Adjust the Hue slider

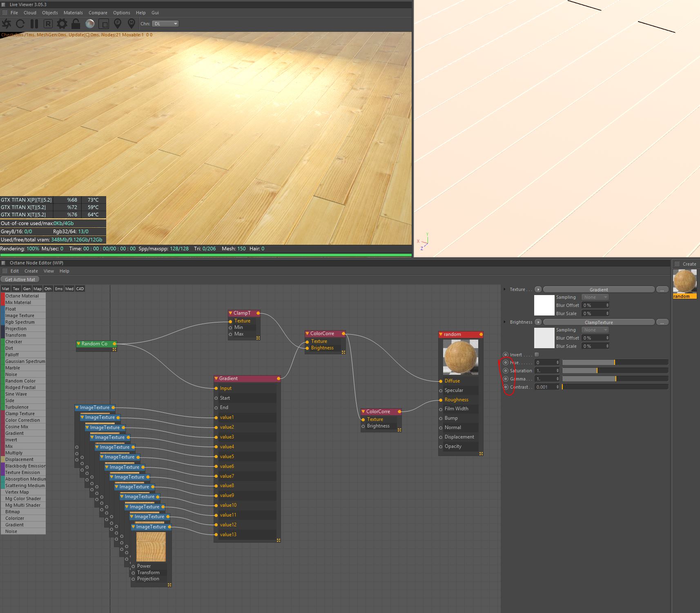(x=615, y=362)
